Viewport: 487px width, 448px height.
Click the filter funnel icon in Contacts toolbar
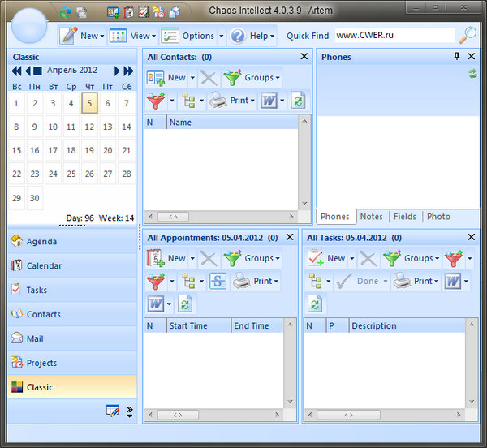click(156, 101)
